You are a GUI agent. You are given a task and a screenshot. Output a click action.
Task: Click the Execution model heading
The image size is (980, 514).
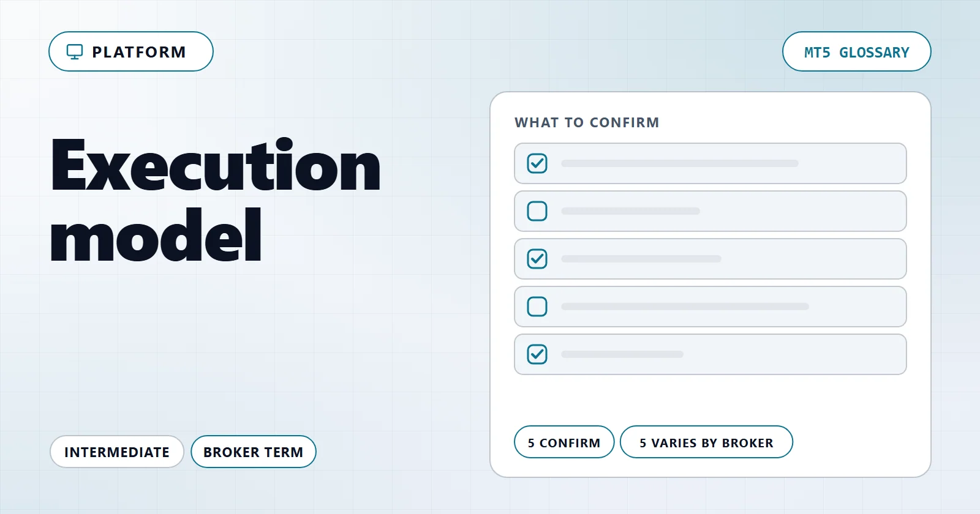coord(216,200)
